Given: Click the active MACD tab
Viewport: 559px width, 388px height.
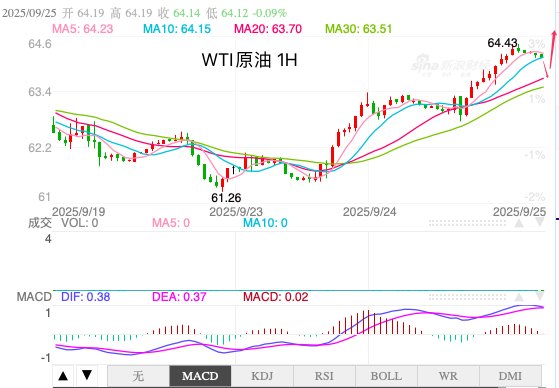Looking at the screenshot, I should tap(200, 376).
